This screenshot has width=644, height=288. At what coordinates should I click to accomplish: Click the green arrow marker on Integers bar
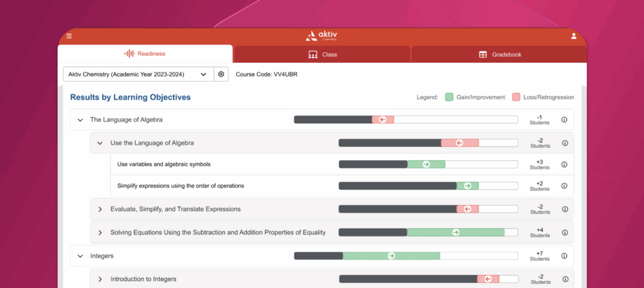point(391,256)
